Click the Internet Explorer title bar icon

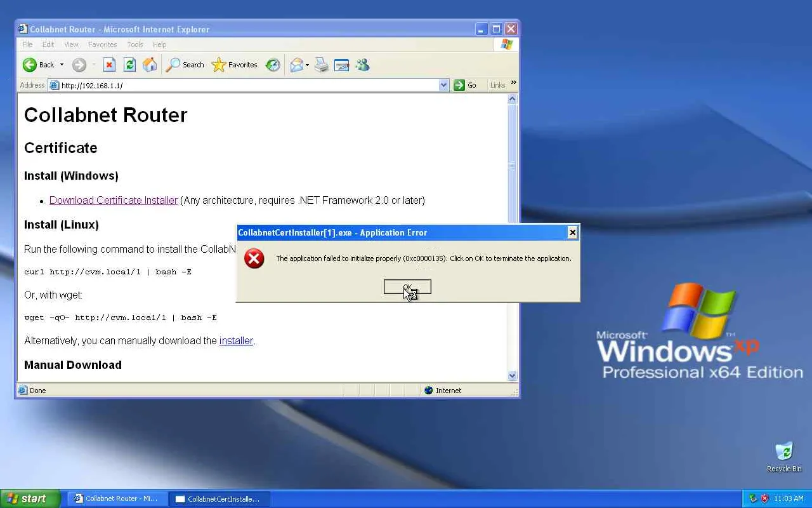click(x=23, y=29)
